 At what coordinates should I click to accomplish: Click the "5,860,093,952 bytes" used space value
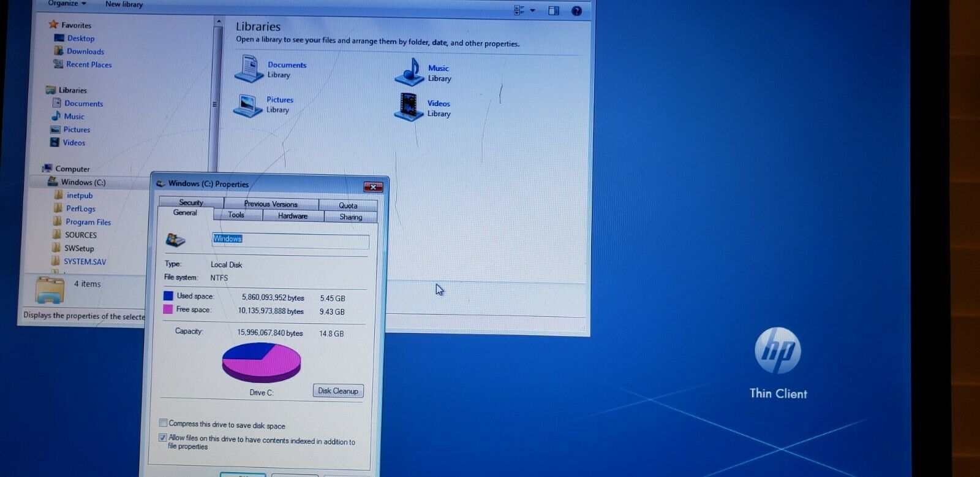pyautogui.click(x=273, y=298)
